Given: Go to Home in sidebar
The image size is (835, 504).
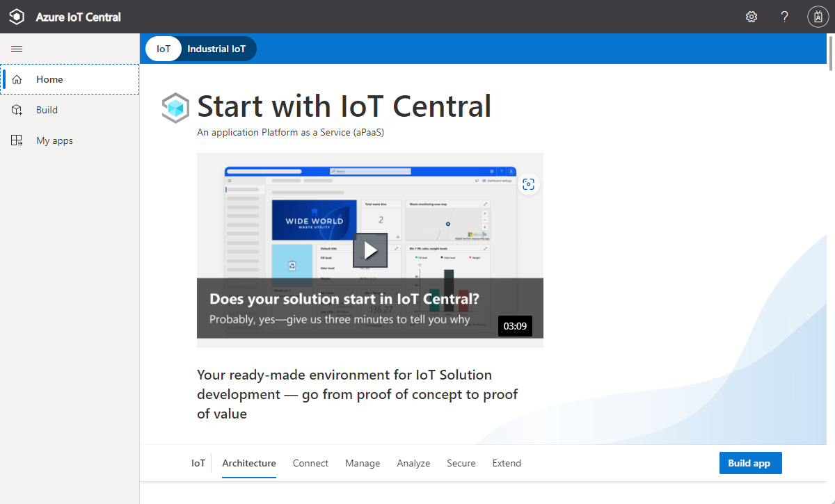Looking at the screenshot, I should click(70, 79).
